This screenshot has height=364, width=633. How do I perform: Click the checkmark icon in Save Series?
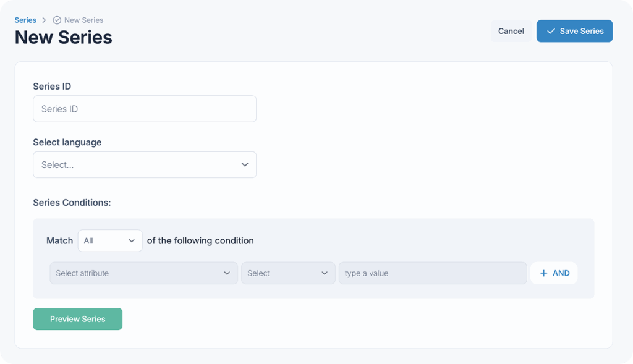tap(551, 31)
